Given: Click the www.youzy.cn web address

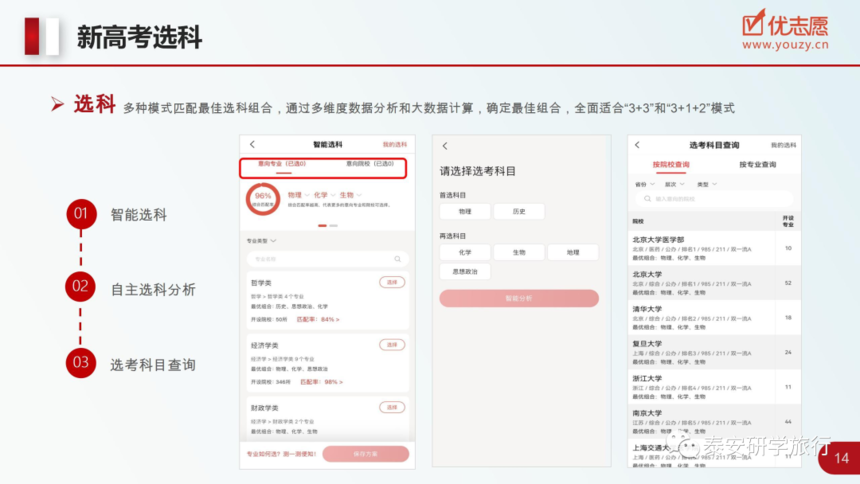Looking at the screenshot, I should pyautogui.click(x=785, y=45).
